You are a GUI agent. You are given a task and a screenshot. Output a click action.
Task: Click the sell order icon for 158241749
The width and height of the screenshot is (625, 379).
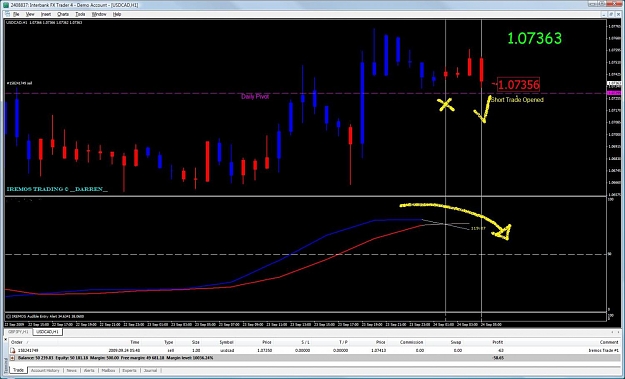point(13,350)
